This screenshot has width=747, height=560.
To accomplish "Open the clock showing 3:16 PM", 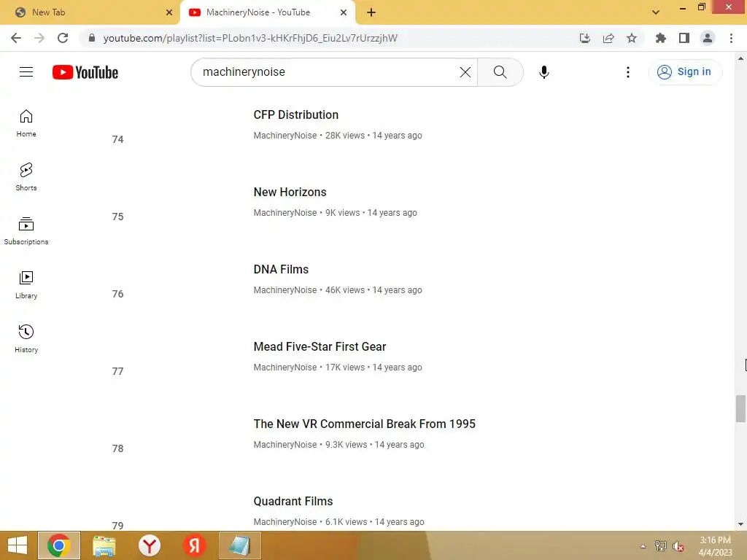I will pos(715,546).
